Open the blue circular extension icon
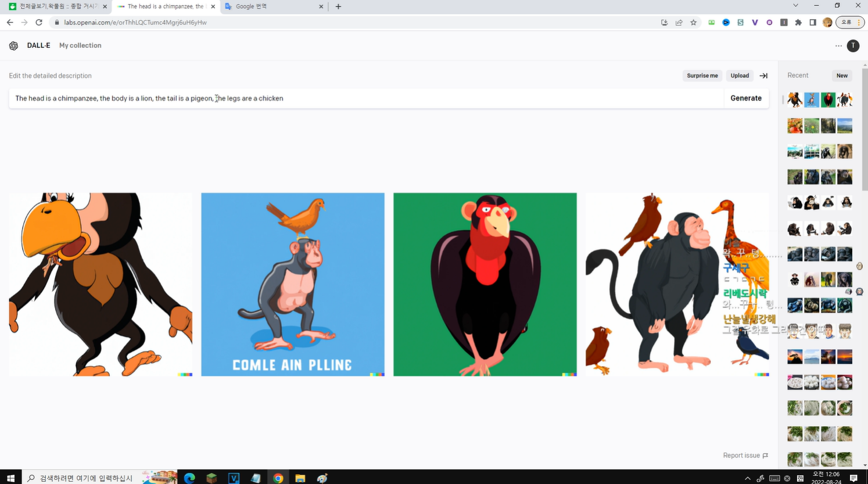This screenshot has width=868, height=484. pos(726,22)
